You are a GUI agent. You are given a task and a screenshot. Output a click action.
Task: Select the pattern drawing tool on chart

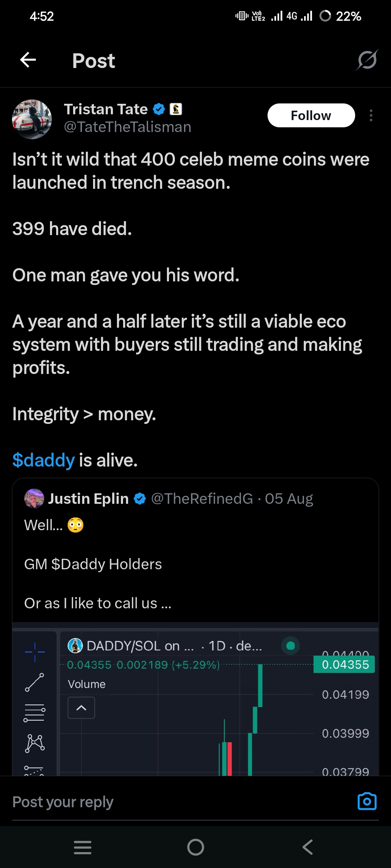point(35,743)
